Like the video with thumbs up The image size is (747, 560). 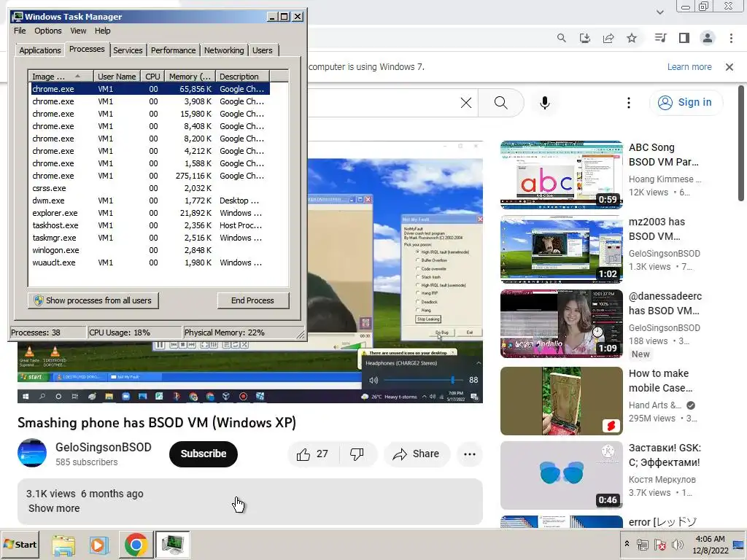tap(313, 454)
